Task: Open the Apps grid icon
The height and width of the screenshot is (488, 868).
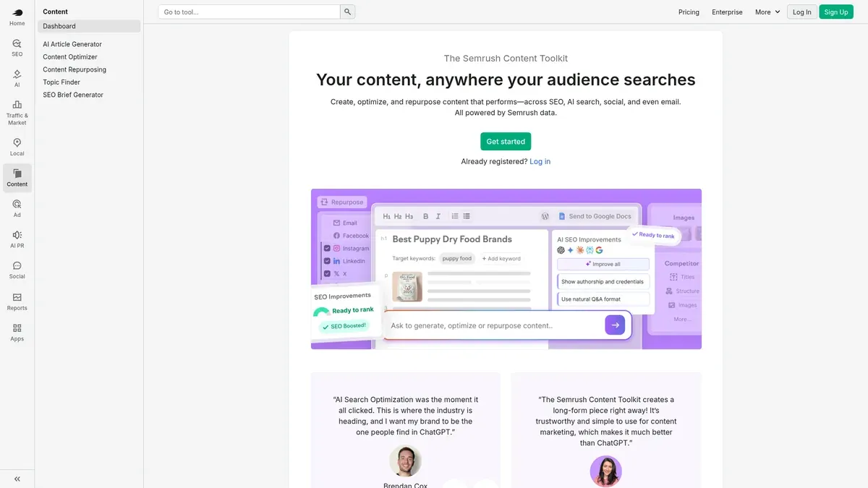Action: pos(17,332)
